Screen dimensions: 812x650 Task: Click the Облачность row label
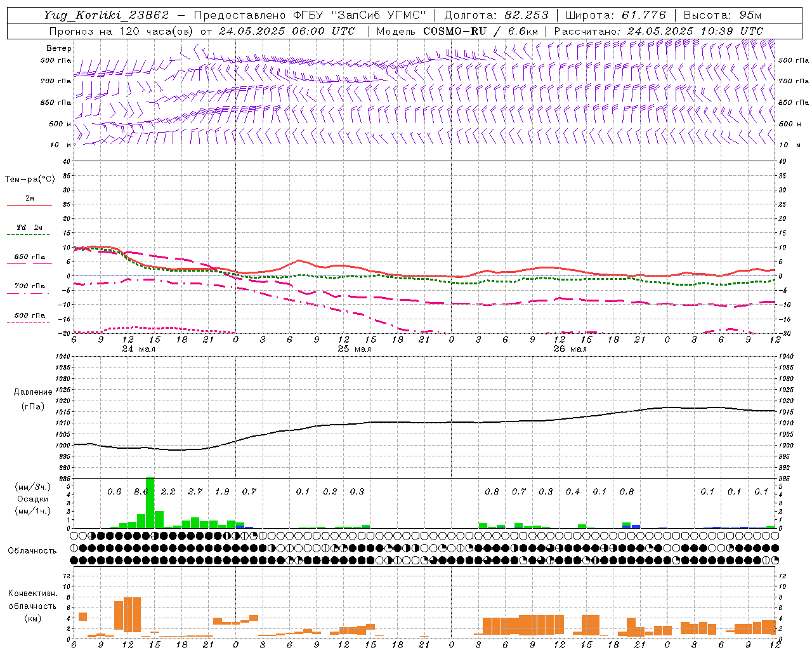(x=32, y=550)
